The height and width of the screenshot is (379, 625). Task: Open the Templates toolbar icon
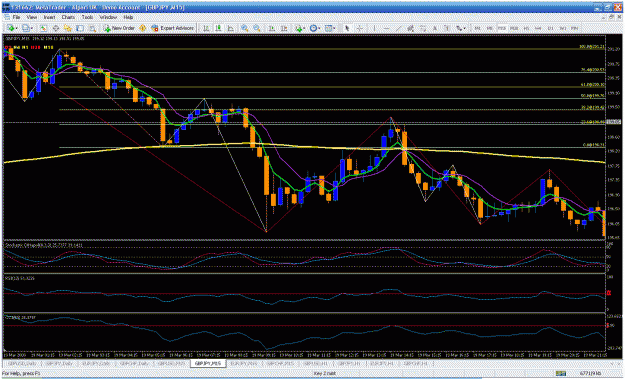pyautogui.click(x=328, y=28)
